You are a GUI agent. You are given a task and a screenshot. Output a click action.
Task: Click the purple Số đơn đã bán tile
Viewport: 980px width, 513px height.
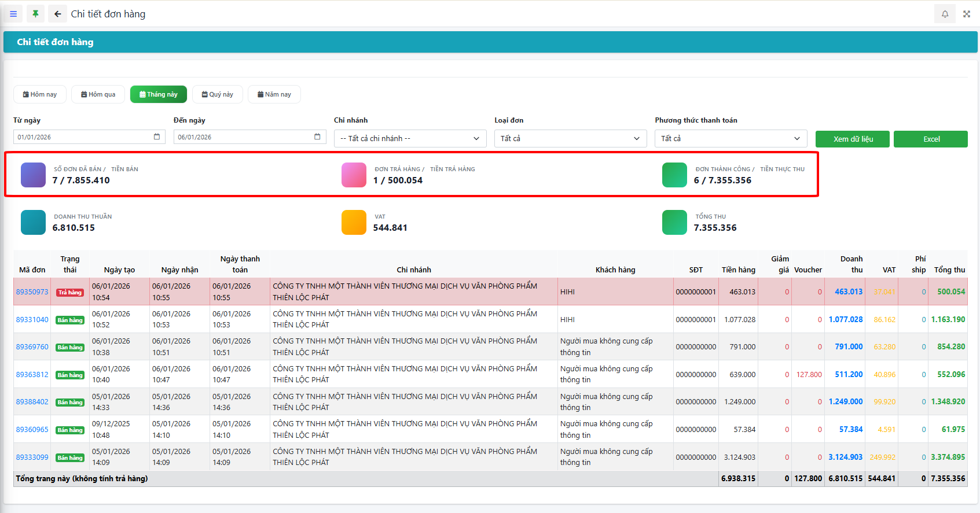coord(33,175)
